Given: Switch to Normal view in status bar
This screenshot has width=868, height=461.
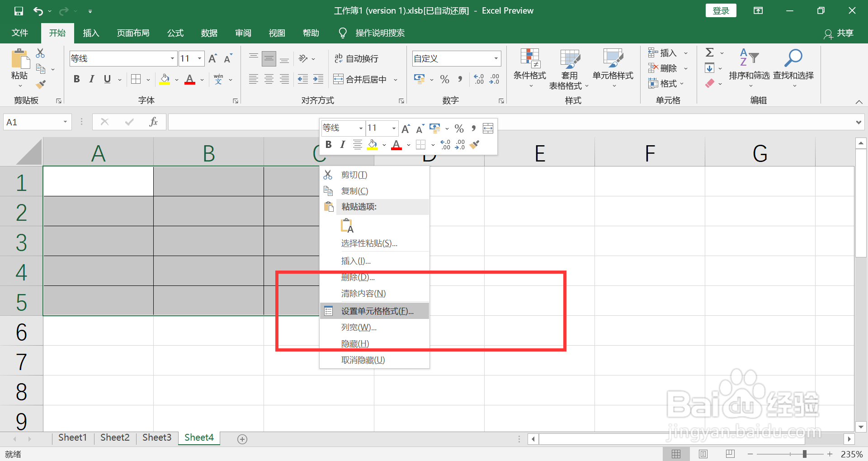Looking at the screenshot, I should click(676, 454).
